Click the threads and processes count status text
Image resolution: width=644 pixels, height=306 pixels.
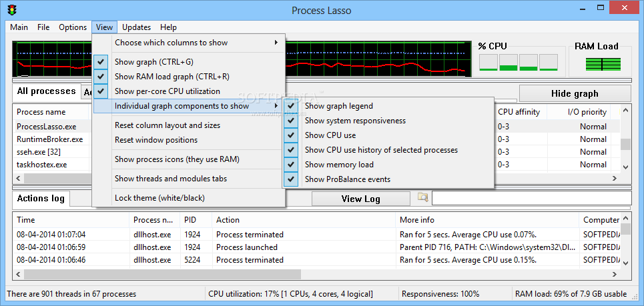click(x=71, y=294)
